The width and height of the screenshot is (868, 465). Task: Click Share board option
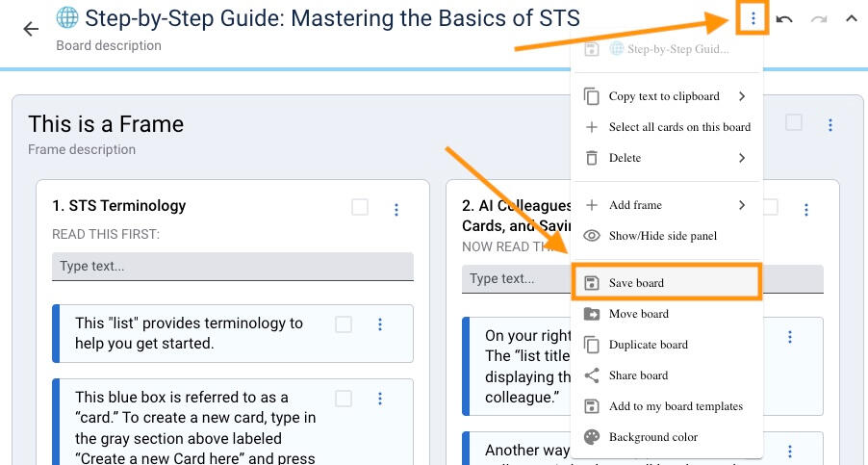click(638, 375)
